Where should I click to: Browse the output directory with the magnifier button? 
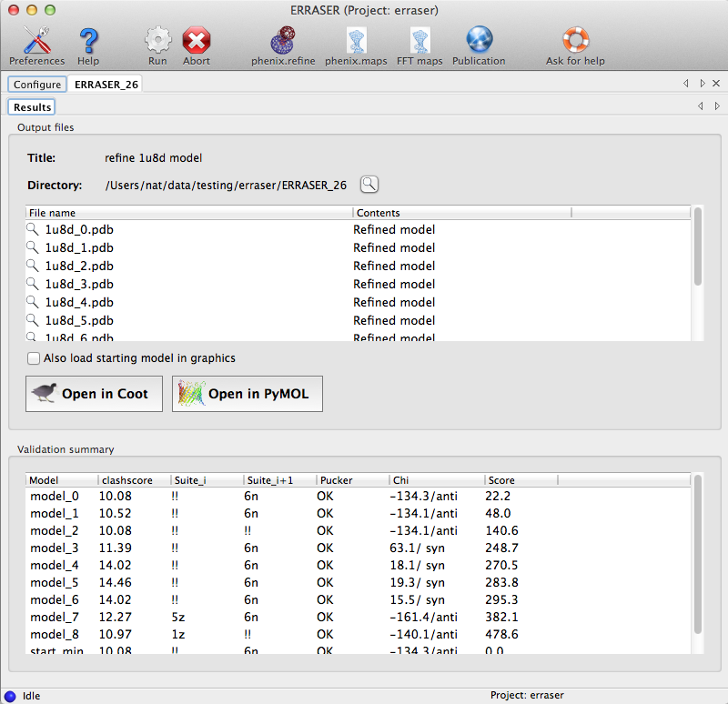369,185
